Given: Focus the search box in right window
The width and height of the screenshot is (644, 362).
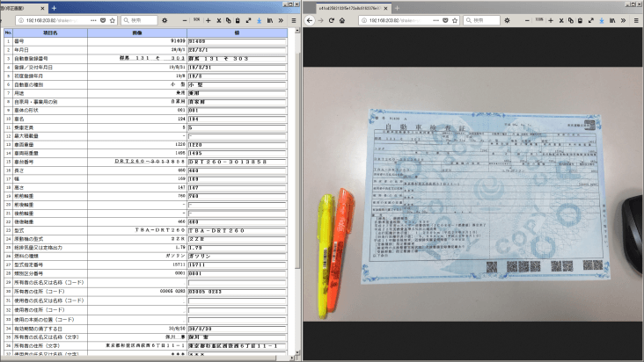Looking at the screenshot, I should [x=482, y=20].
